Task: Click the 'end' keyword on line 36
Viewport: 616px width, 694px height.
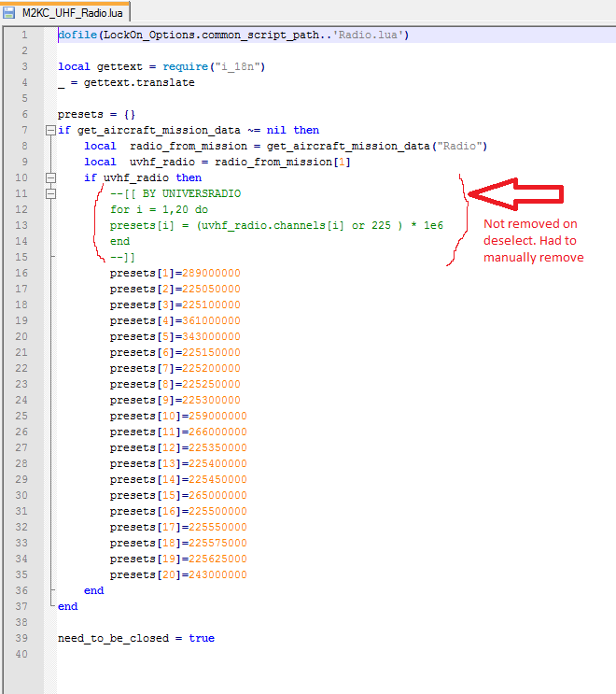Action: click(93, 591)
